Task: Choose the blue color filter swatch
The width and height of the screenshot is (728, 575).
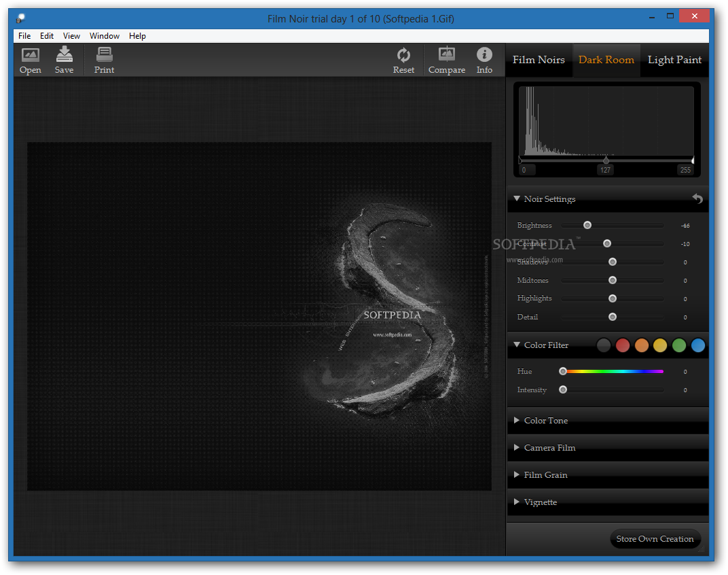Action: pos(698,345)
